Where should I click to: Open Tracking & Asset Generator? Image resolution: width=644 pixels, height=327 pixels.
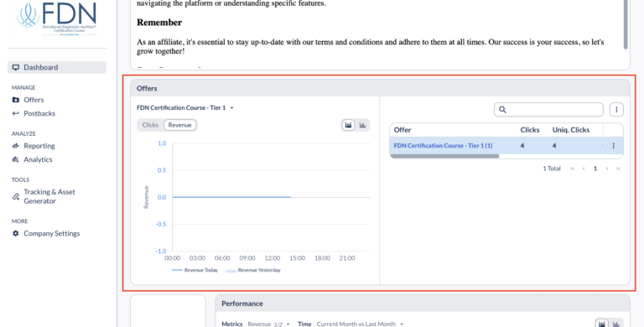pos(49,196)
